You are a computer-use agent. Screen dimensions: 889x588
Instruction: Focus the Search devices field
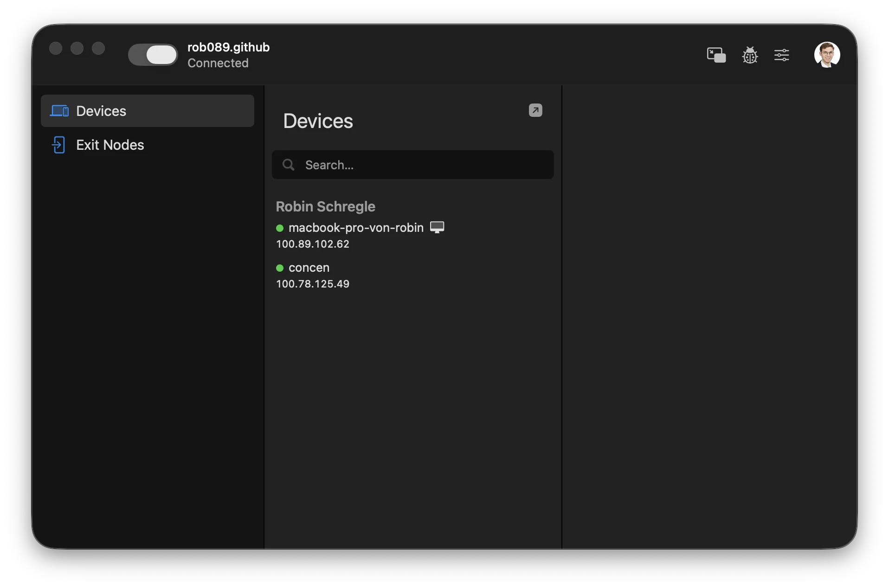tap(412, 165)
